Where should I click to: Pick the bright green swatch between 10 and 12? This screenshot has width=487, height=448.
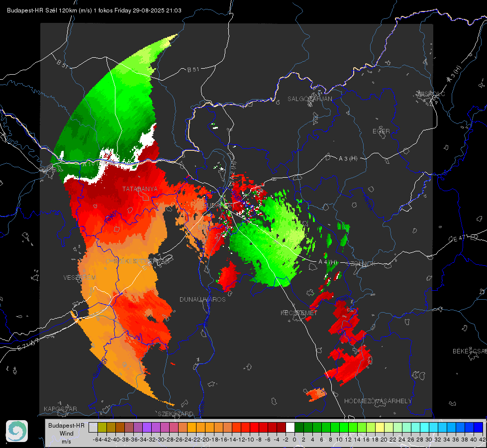pyautogui.click(x=344, y=427)
